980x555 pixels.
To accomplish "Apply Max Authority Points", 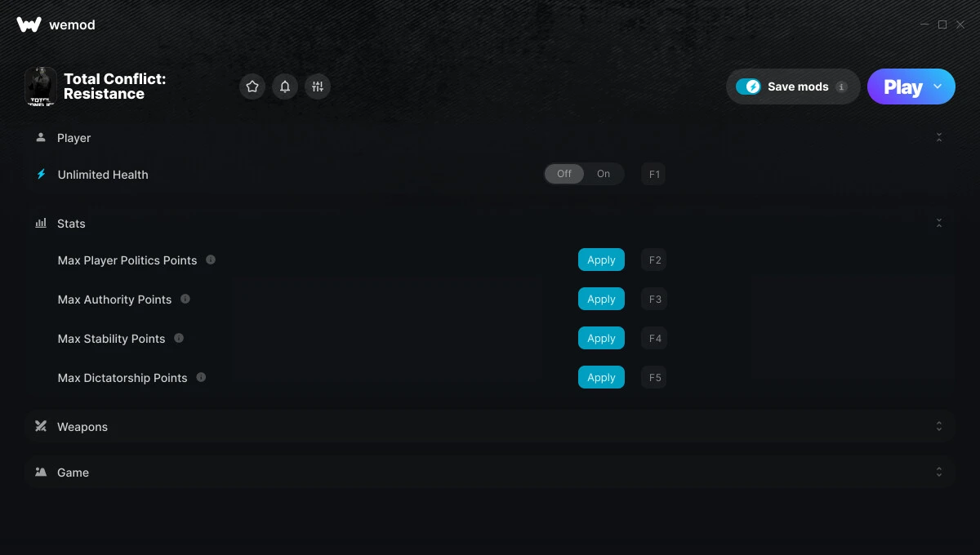I will pos(601,299).
